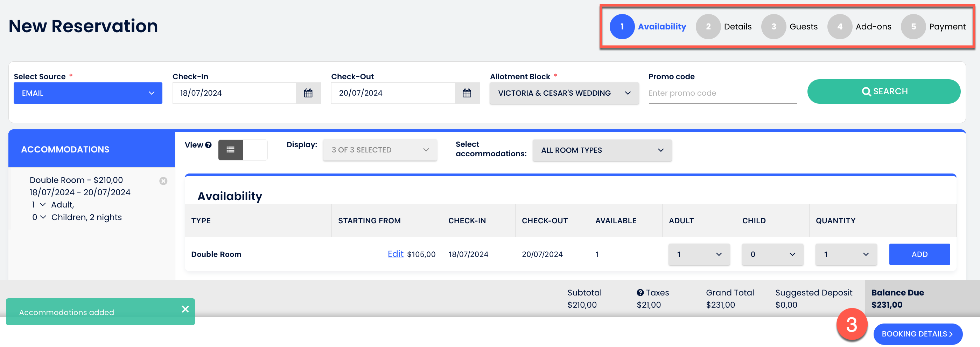Click the Promo code input field
The width and height of the screenshot is (980, 347).
(722, 93)
